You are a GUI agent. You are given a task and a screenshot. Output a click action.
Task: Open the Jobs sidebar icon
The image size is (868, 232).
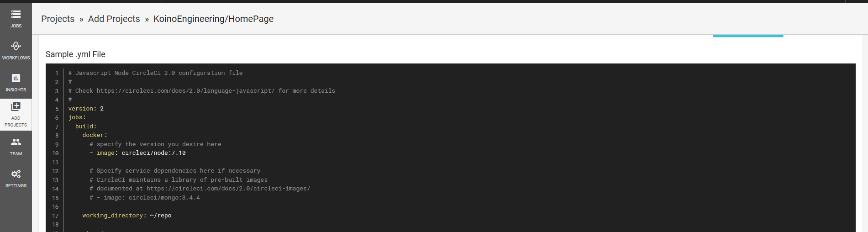(x=16, y=14)
